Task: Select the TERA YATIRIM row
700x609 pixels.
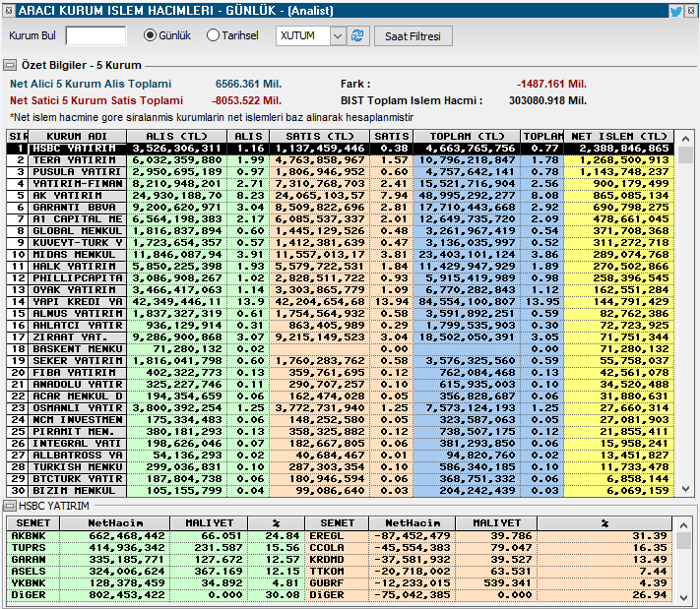Action: click(341, 160)
